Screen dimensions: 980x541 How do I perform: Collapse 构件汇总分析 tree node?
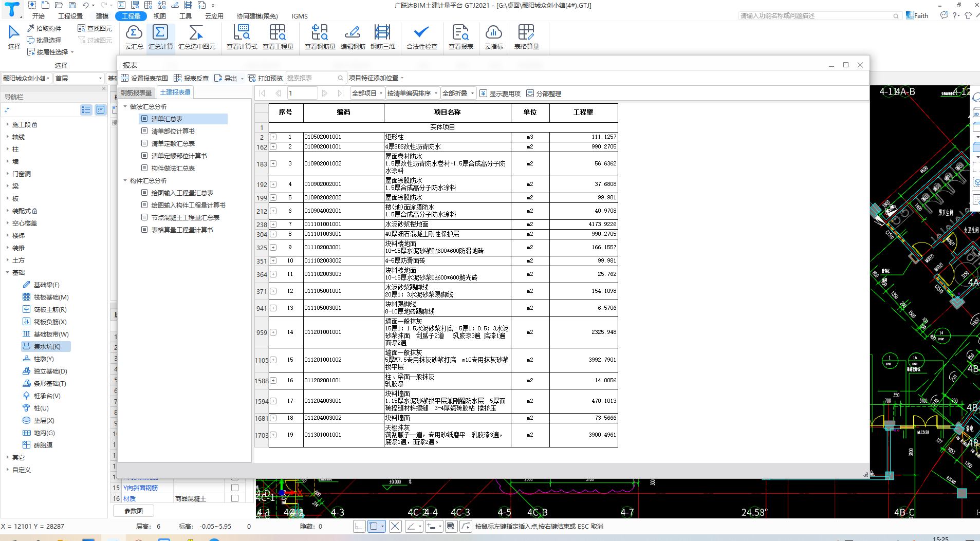(125, 180)
